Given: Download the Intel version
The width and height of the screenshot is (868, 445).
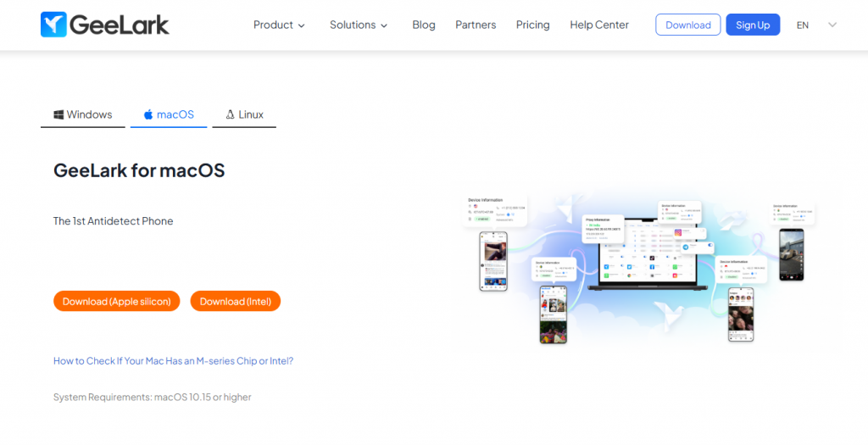Looking at the screenshot, I should [x=236, y=301].
